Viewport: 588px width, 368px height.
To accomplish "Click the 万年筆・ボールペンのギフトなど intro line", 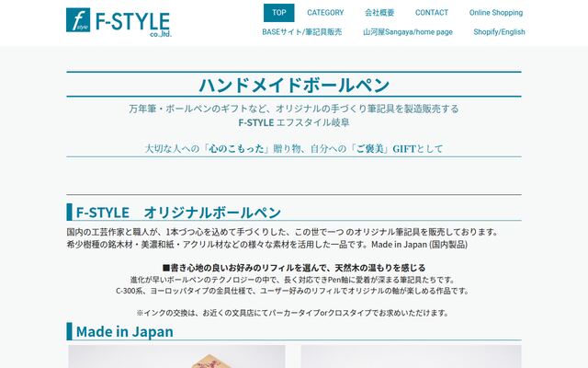I will point(294,109).
